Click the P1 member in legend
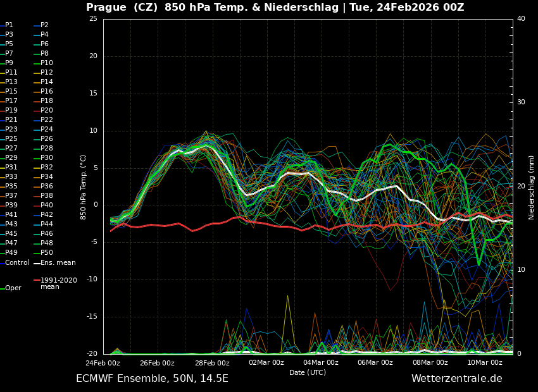 point(9,25)
